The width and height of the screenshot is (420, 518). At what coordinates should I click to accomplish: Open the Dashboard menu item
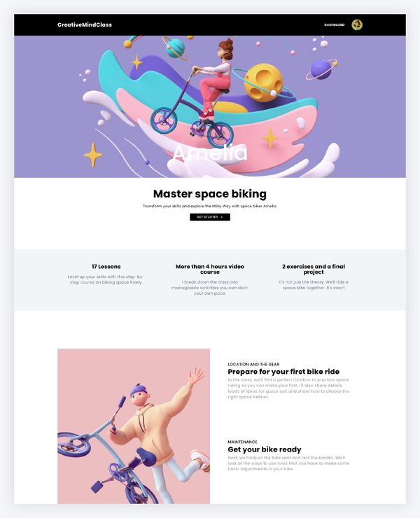(x=335, y=24)
